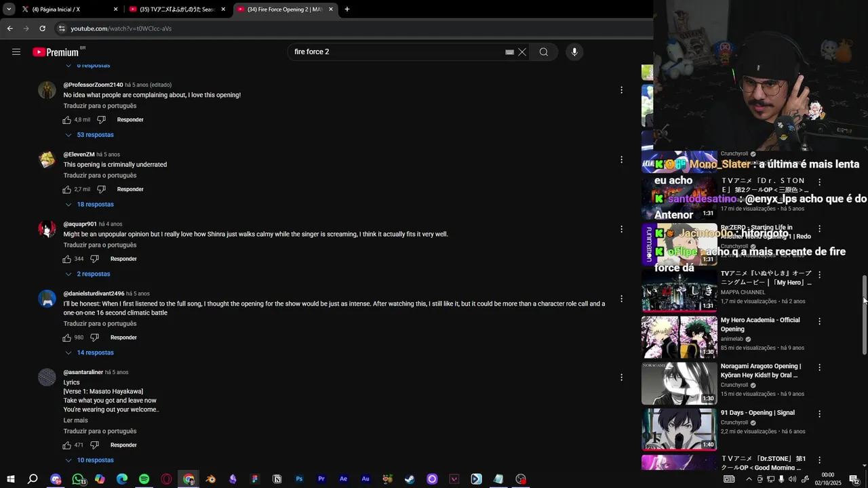Open Windows Start menu
The height and width of the screenshot is (488, 868).
[10, 479]
